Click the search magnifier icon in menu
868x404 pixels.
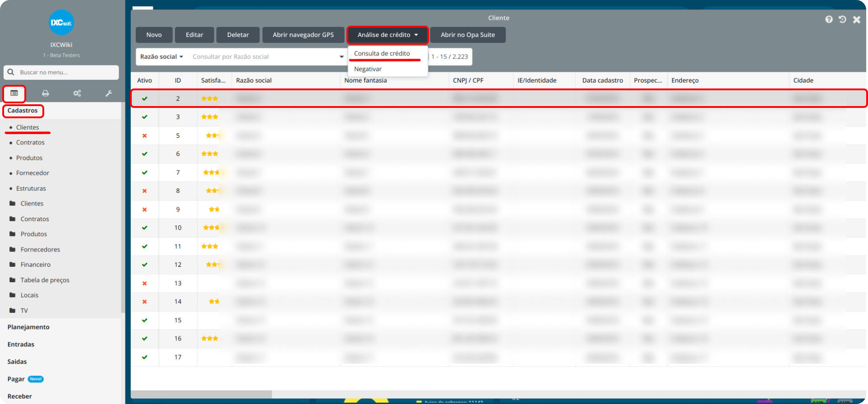point(11,72)
